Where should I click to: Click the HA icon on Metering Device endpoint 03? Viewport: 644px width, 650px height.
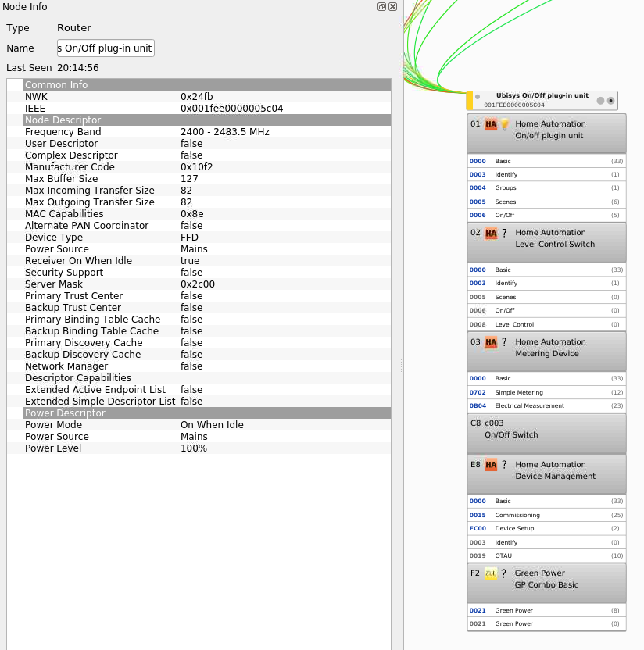(x=490, y=341)
